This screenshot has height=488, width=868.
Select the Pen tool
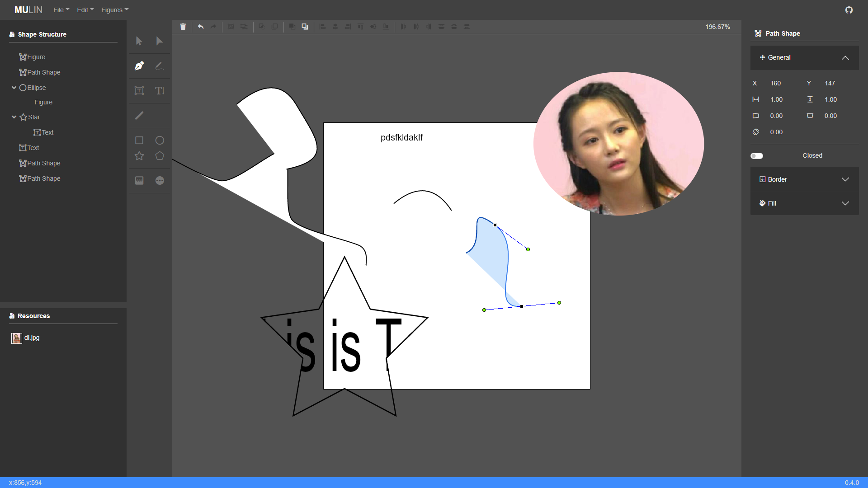coord(139,66)
